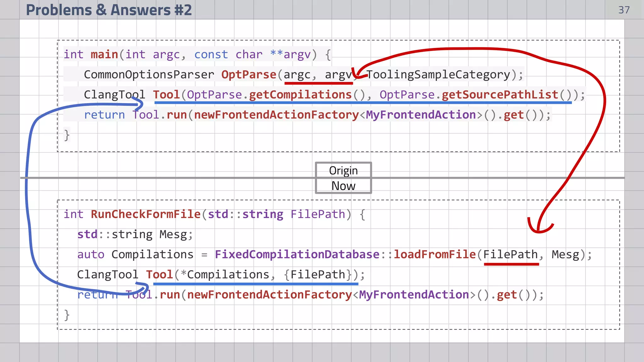Click 'main' function name in top code
The image size is (644, 362).
point(104,54)
